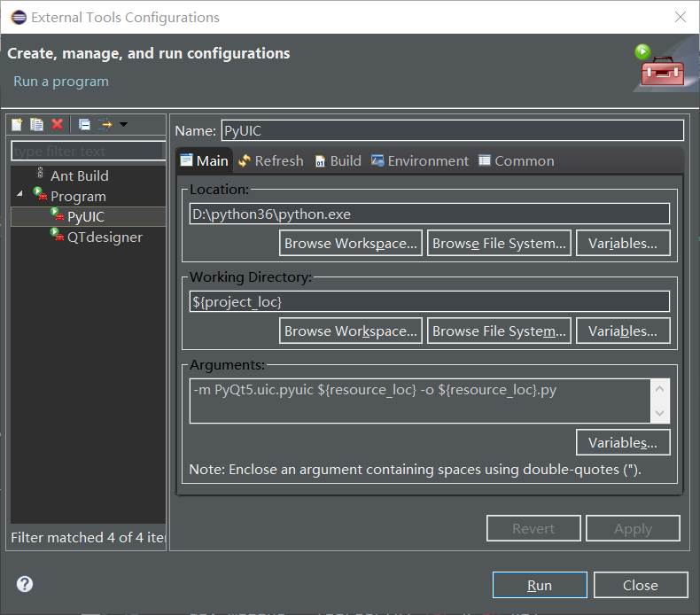Run the PyUIC configuration
This screenshot has width=700, height=615.
pyautogui.click(x=540, y=585)
